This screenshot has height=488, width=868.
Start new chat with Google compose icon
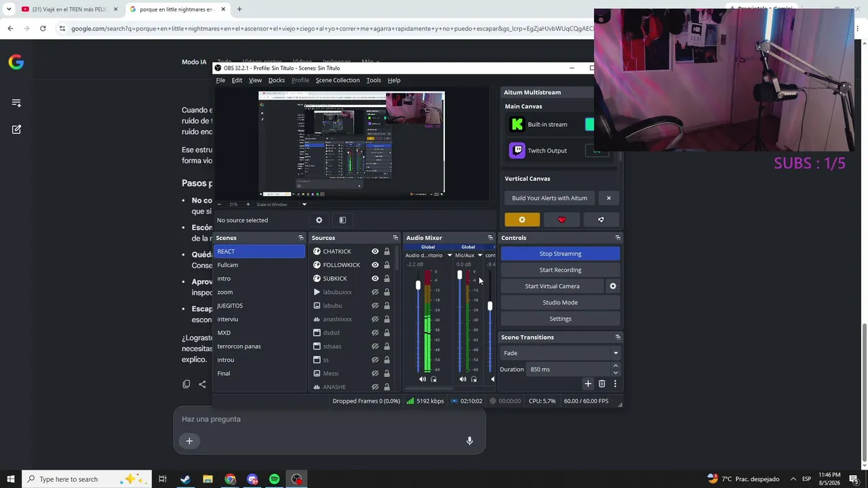click(16, 129)
